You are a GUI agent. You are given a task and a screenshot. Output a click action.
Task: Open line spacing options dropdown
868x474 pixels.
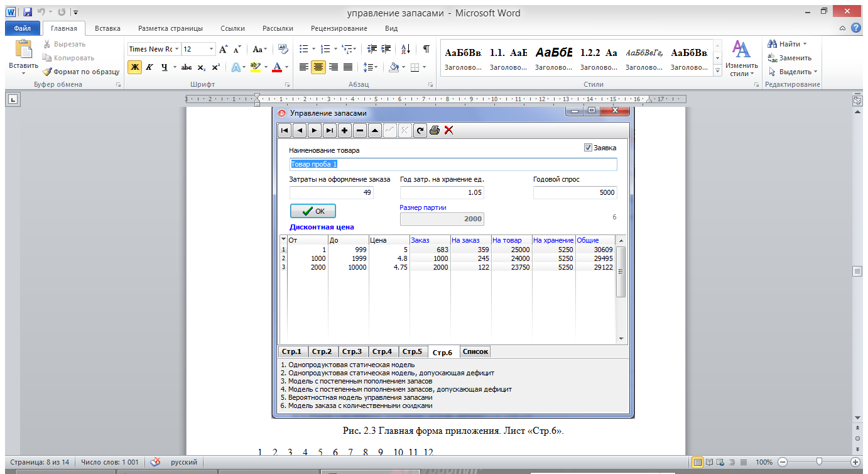[371, 67]
